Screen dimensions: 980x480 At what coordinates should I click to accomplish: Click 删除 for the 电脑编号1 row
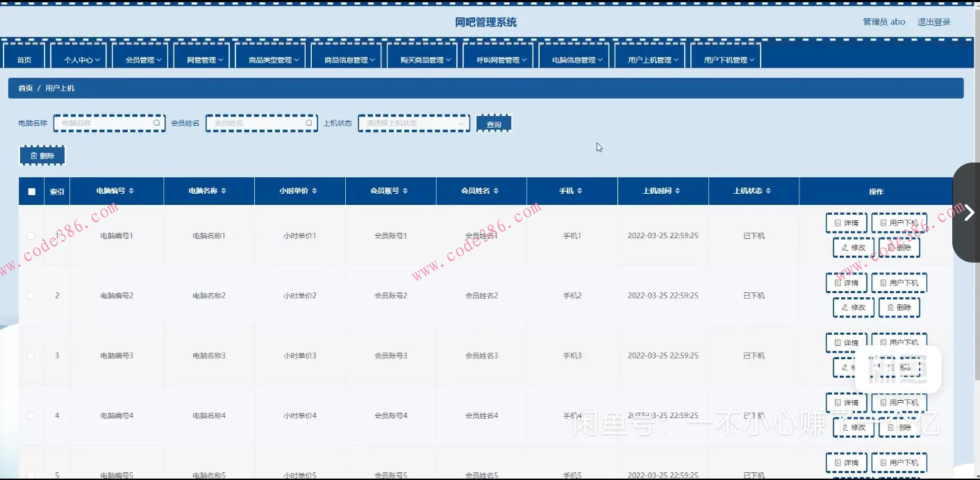(899, 247)
